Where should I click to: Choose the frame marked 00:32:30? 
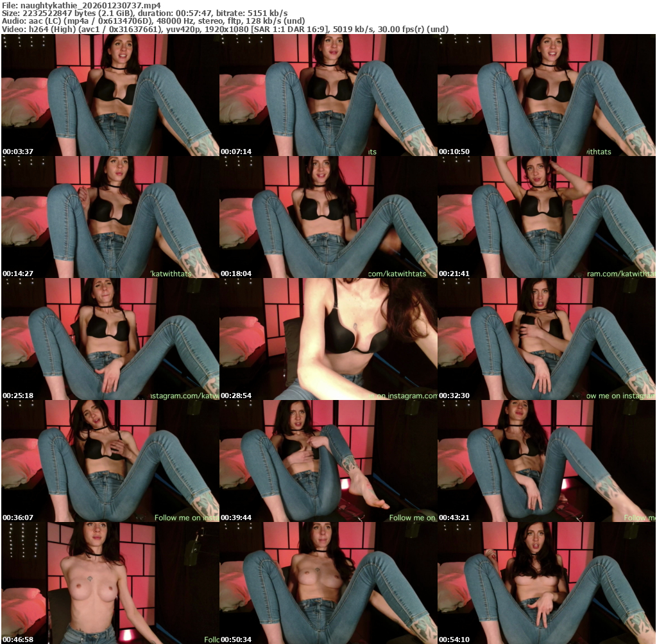coord(546,339)
